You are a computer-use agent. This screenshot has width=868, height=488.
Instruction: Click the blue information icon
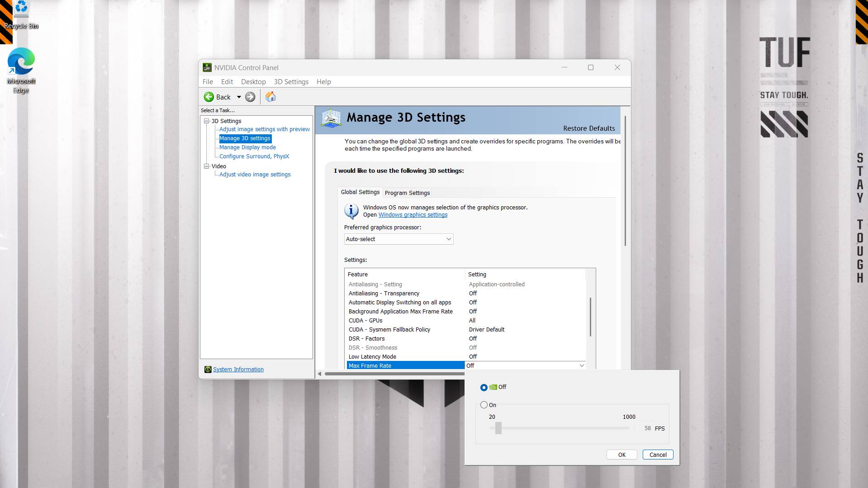[351, 210]
